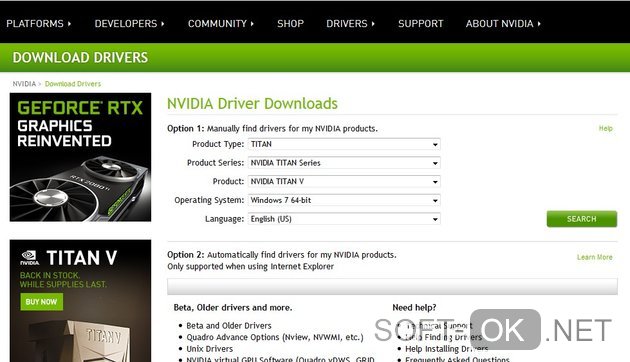Open the Product Series dropdown
630x362 pixels.
pos(344,163)
